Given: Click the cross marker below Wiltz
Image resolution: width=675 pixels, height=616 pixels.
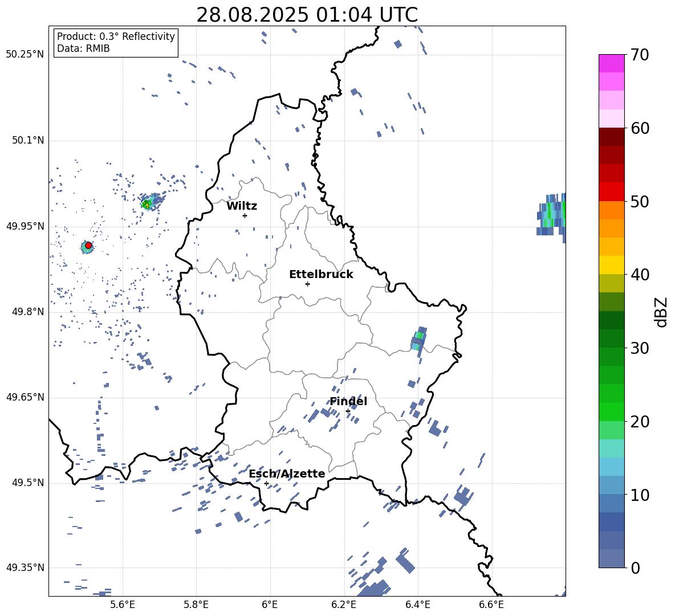Looking at the screenshot, I should (245, 215).
